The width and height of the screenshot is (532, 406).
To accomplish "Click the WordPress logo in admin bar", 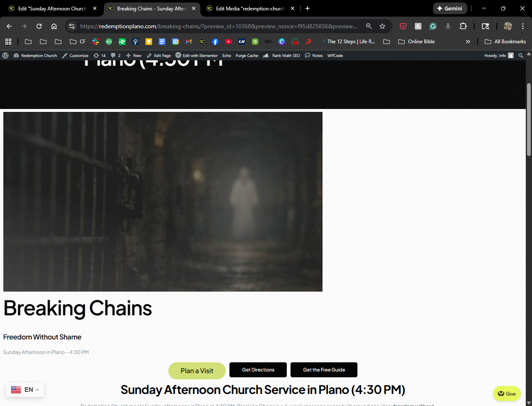I will (x=5, y=55).
